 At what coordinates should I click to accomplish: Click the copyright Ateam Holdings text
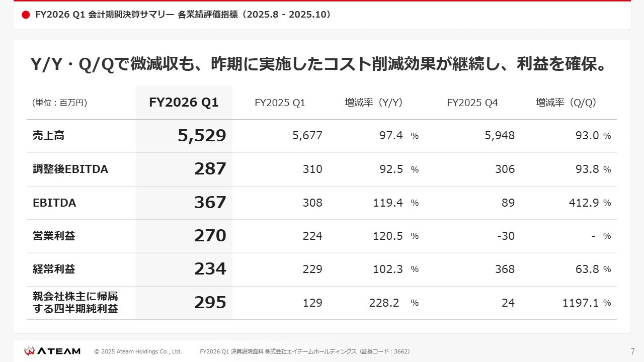point(138,351)
